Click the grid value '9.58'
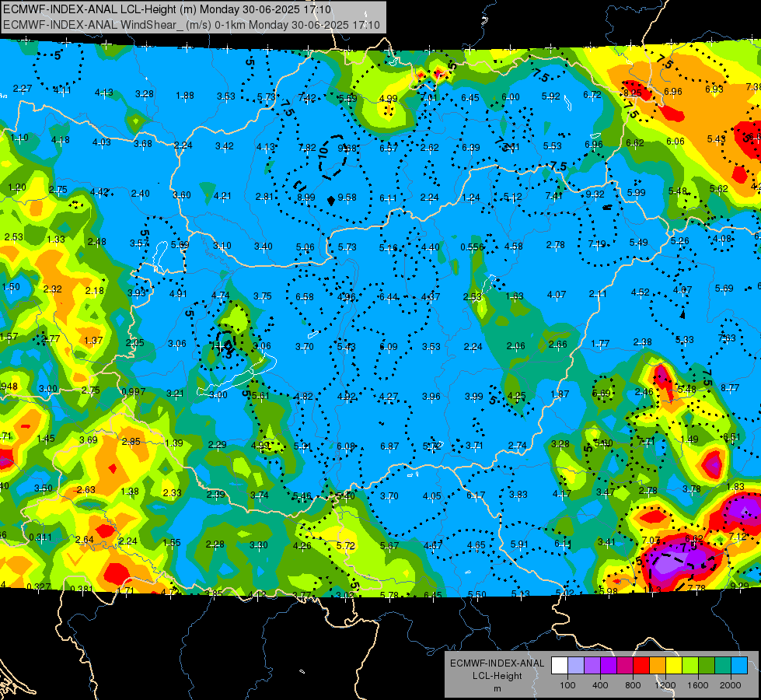761x700 pixels. (347, 198)
